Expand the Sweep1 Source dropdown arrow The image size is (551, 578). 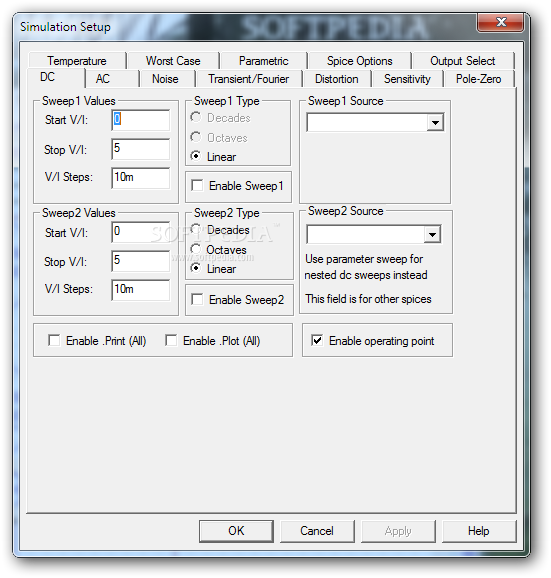[x=435, y=122]
